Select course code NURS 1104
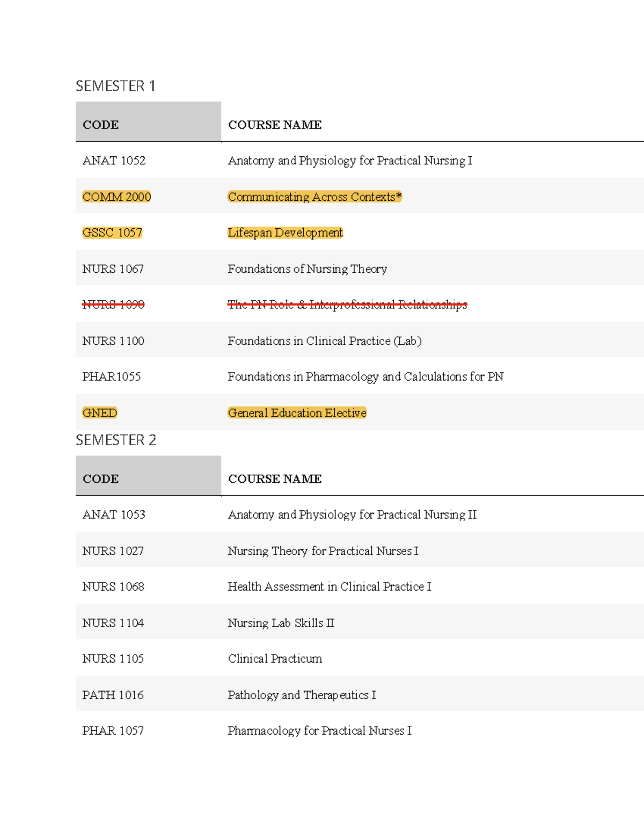Viewport: 644px width, 834px height. (113, 622)
